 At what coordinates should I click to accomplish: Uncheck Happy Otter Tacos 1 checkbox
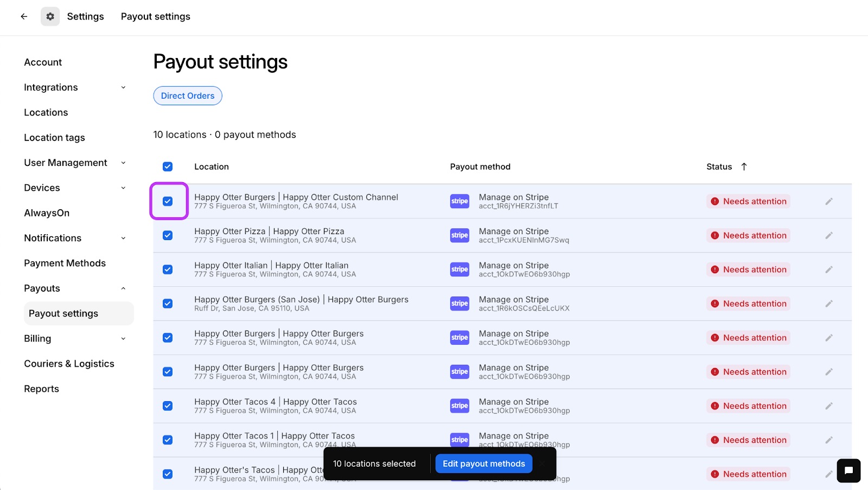[168, 440]
